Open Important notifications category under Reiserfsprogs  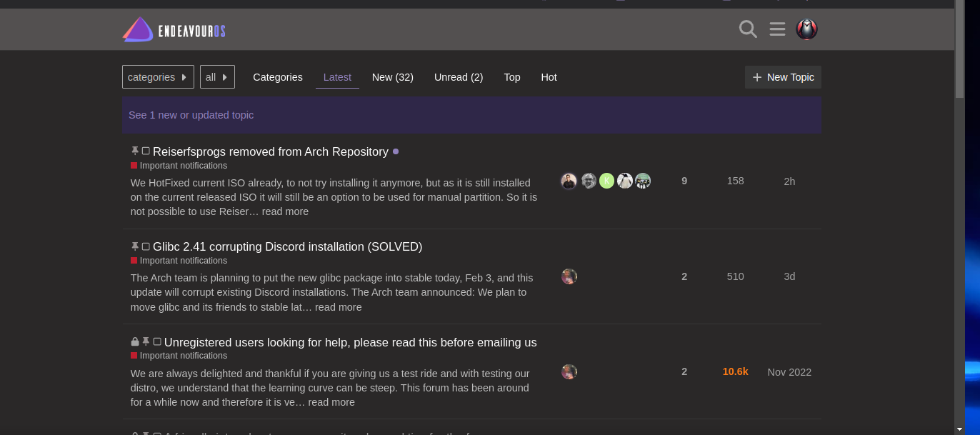point(179,166)
